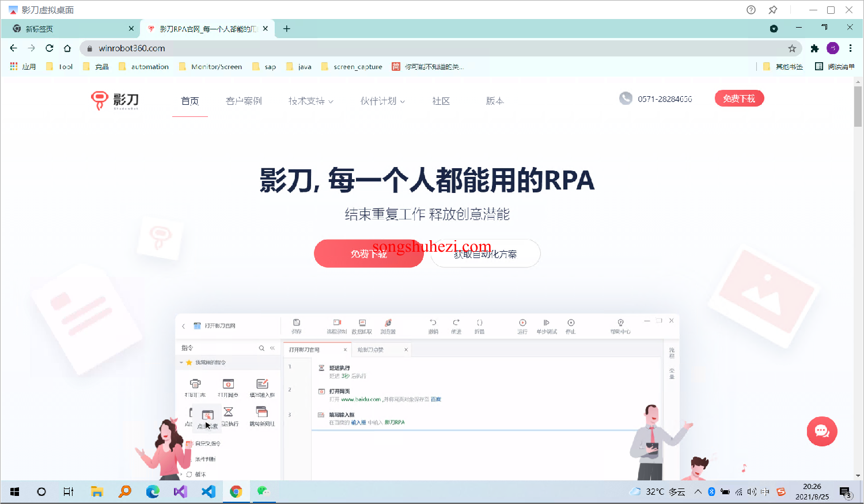Open the 应用 apps shortcut in bookmarks bar
Image resolution: width=864 pixels, height=504 pixels.
click(x=23, y=67)
